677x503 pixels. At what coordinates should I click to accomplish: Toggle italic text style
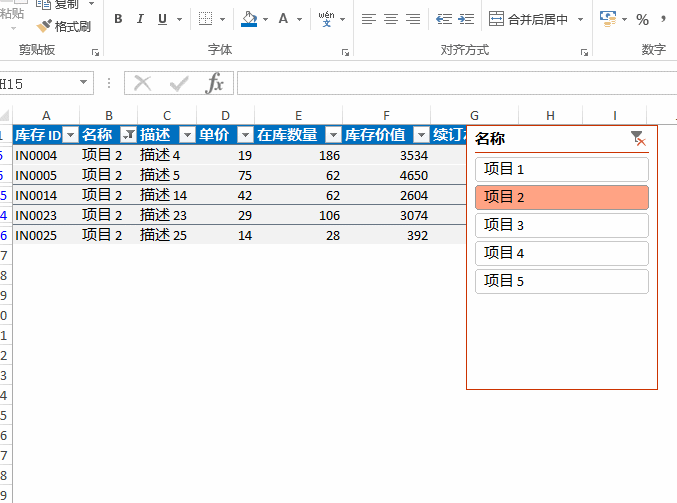pos(139,19)
